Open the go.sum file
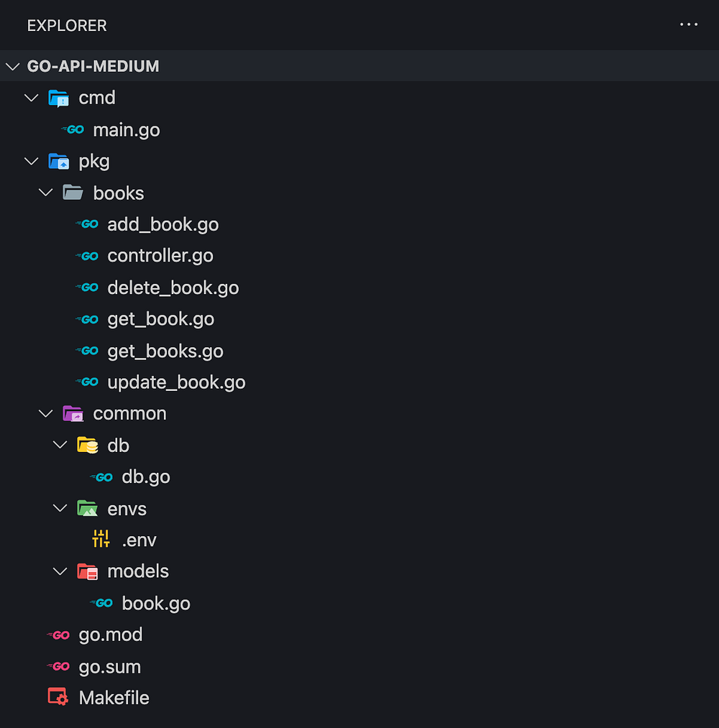 click(x=109, y=667)
